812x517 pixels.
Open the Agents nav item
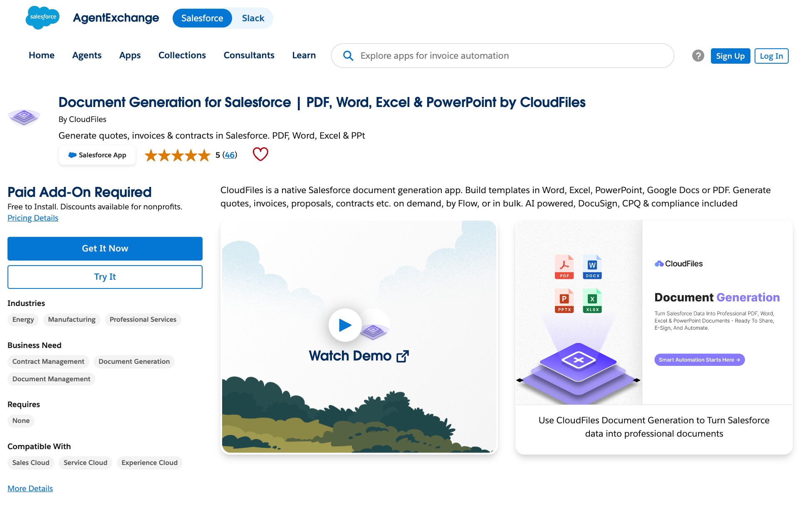[x=87, y=55]
